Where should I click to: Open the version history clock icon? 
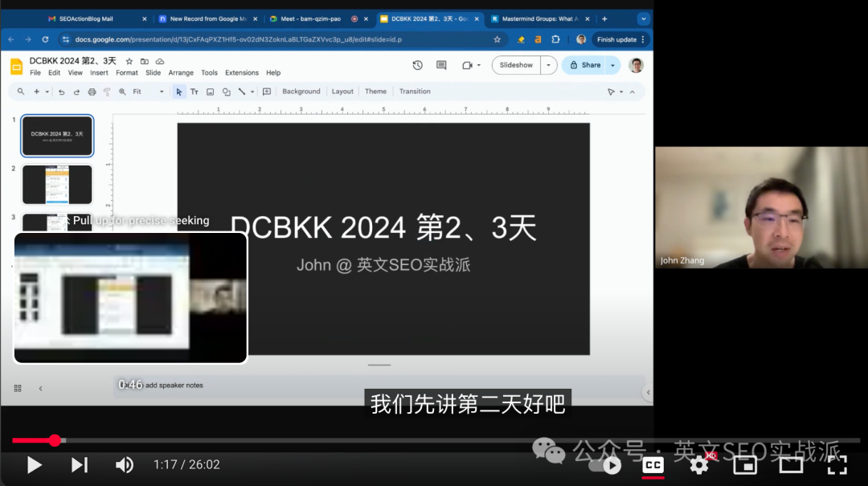[417, 65]
